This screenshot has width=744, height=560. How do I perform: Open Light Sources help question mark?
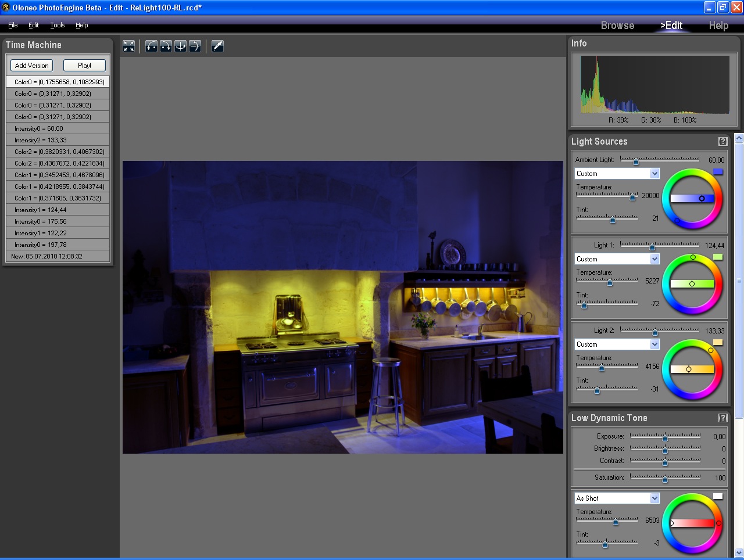(x=722, y=142)
